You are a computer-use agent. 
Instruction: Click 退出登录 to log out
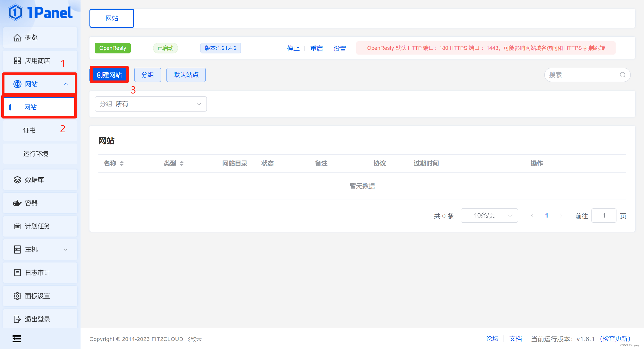point(40,319)
